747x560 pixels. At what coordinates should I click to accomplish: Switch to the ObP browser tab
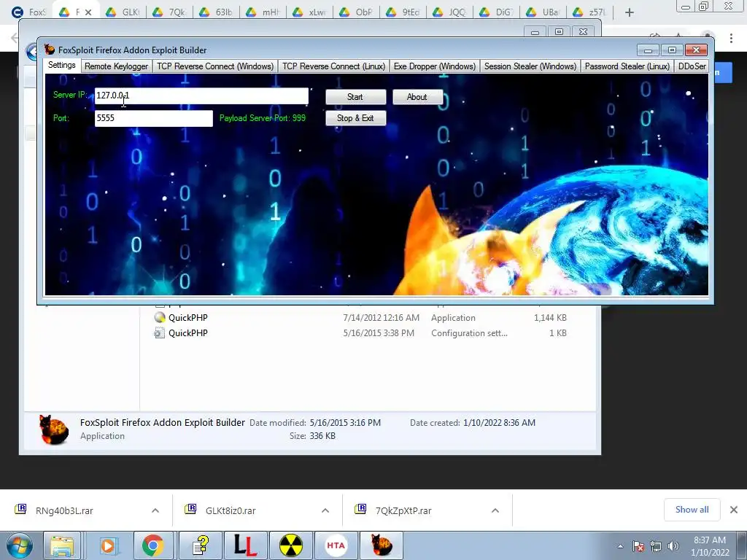[x=356, y=12]
